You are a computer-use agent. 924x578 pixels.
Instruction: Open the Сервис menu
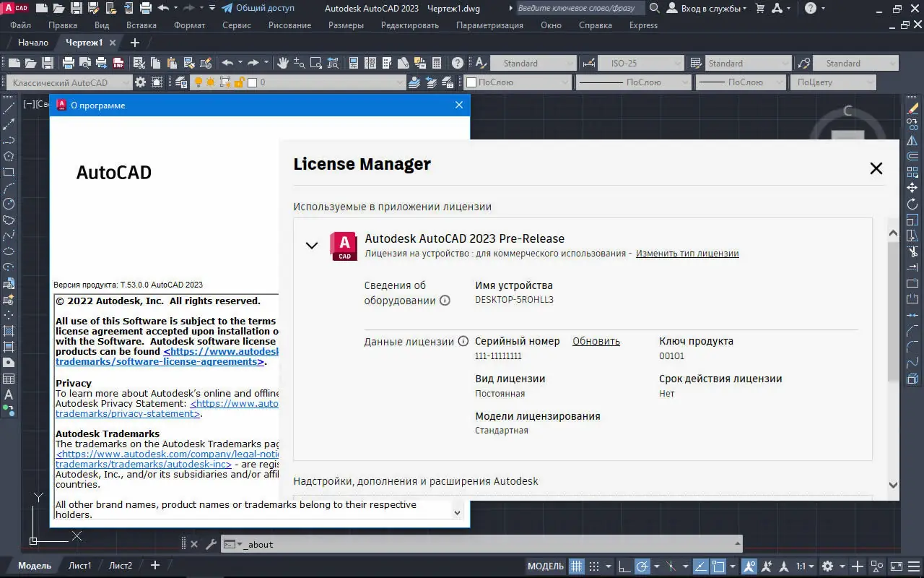tap(236, 25)
